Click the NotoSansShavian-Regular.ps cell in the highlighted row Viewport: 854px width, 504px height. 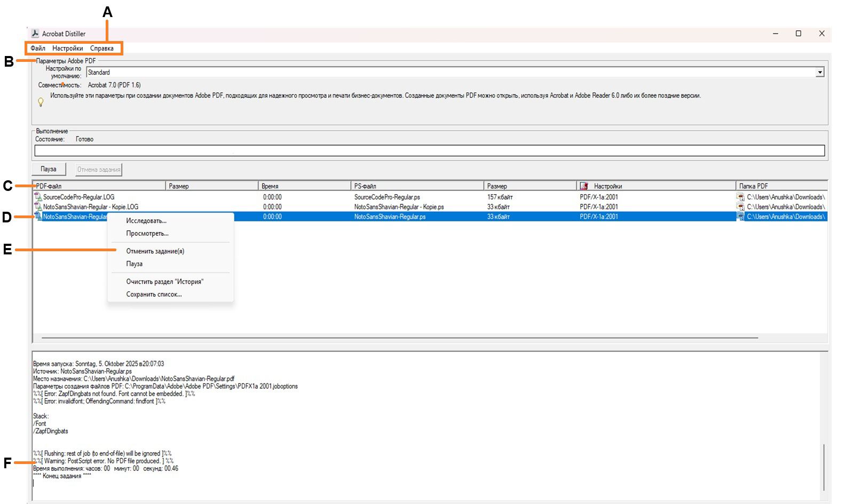click(x=390, y=217)
